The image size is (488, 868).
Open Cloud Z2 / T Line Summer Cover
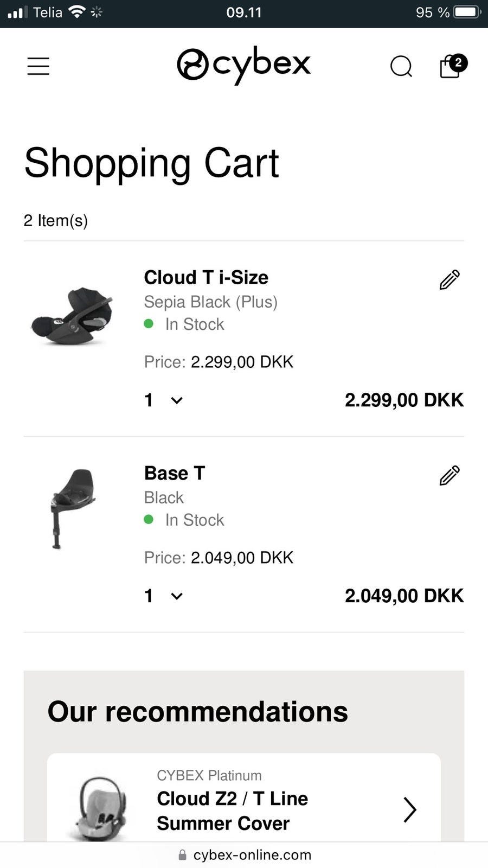point(232,810)
